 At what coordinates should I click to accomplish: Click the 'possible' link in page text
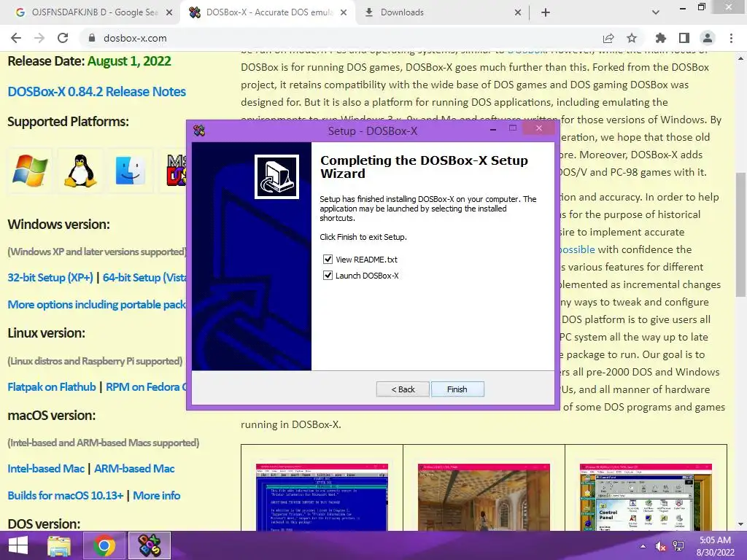coord(578,249)
